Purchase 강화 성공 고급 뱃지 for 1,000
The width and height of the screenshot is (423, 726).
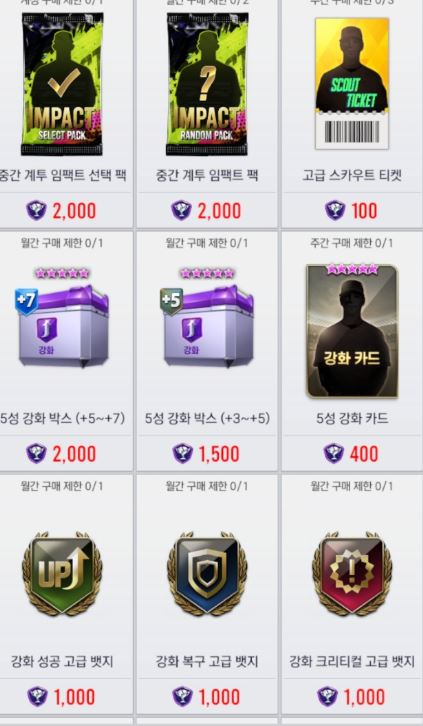[x=62, y=697]
